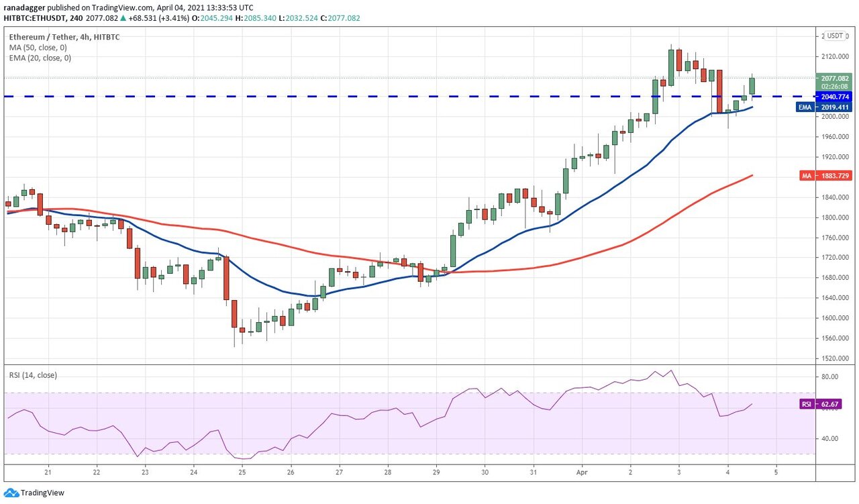Click the RSI (14, close) indicator title
The width and height of the screenshot is (859, 504).
[x=34, y=375]
